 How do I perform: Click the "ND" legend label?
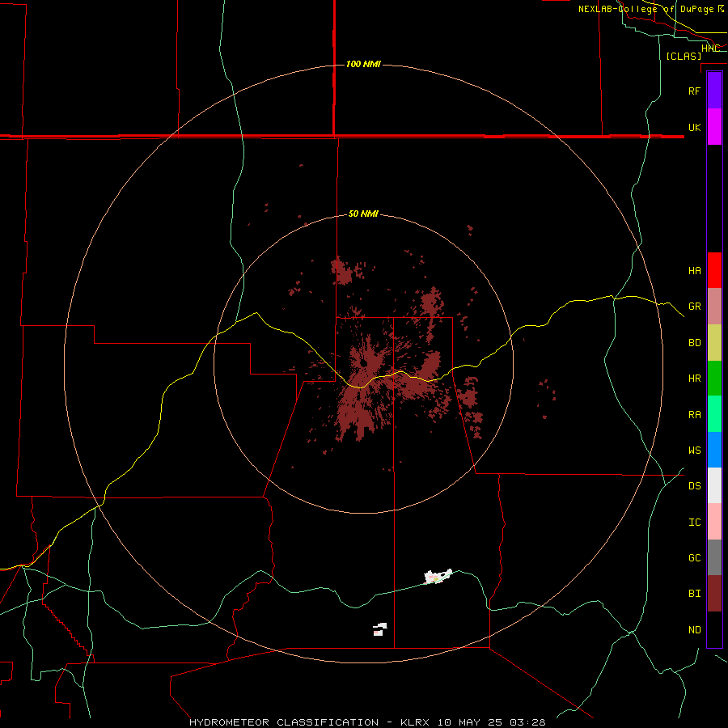coord(694,629)
